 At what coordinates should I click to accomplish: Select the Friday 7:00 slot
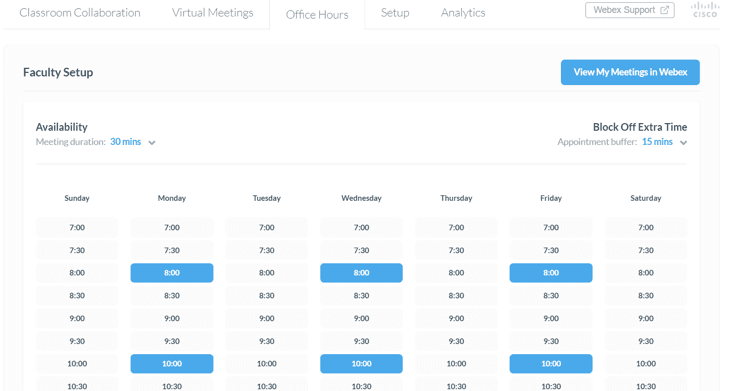(x=551, y=227)
